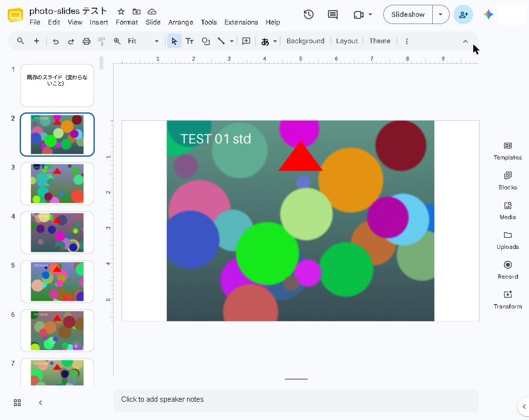Open version history clock icon

(x=308, y=14)
